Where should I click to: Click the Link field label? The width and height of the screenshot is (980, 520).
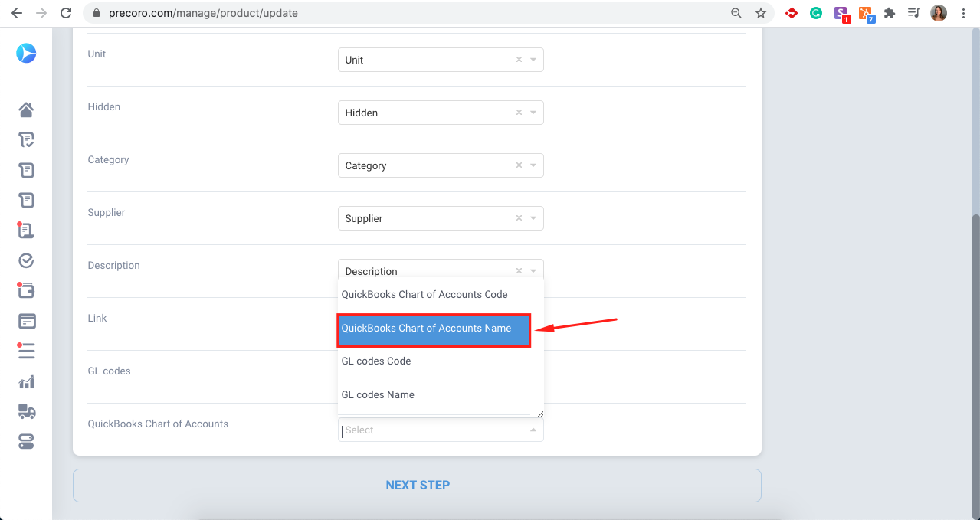click(x=97, y=319)
